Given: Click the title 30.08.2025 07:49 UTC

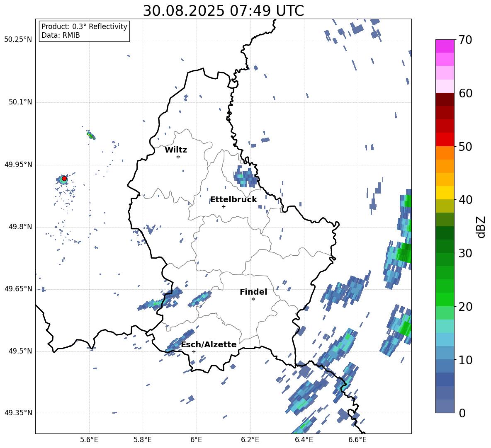Looking at the screenshot, I should click(223, 11).
